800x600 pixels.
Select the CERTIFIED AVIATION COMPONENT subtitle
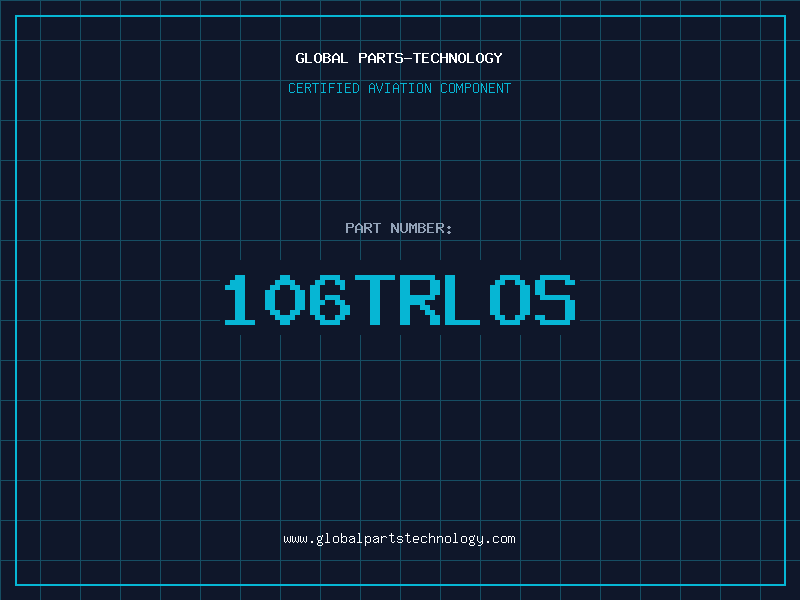point(399,88)
